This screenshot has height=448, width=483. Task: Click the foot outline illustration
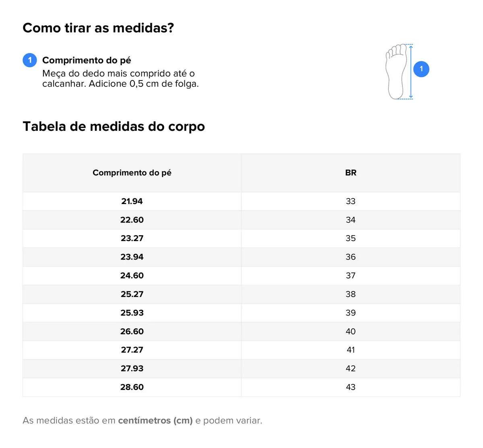(x=396, y=72)
